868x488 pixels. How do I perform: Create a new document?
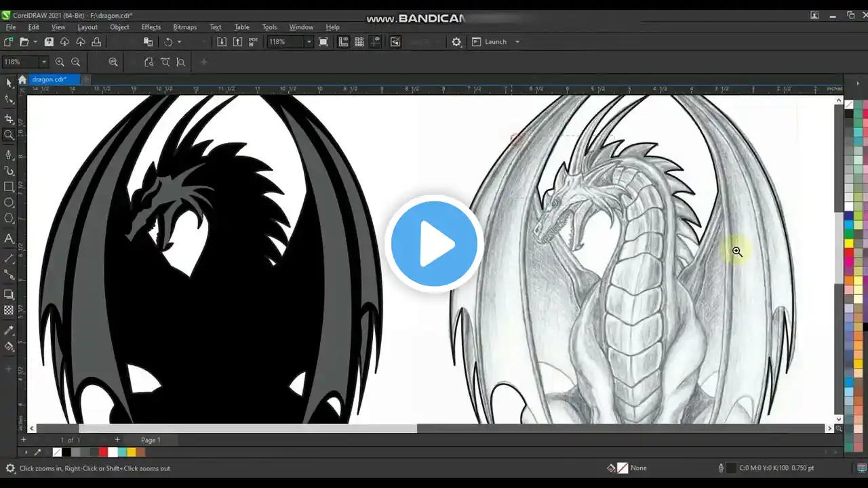click(9, 42)
